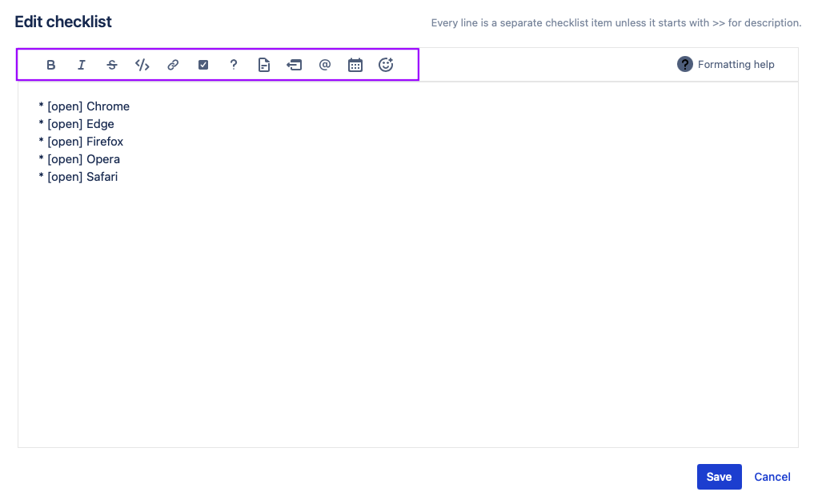
Task: Insert an indented sub-item
Action: point(294,64)
